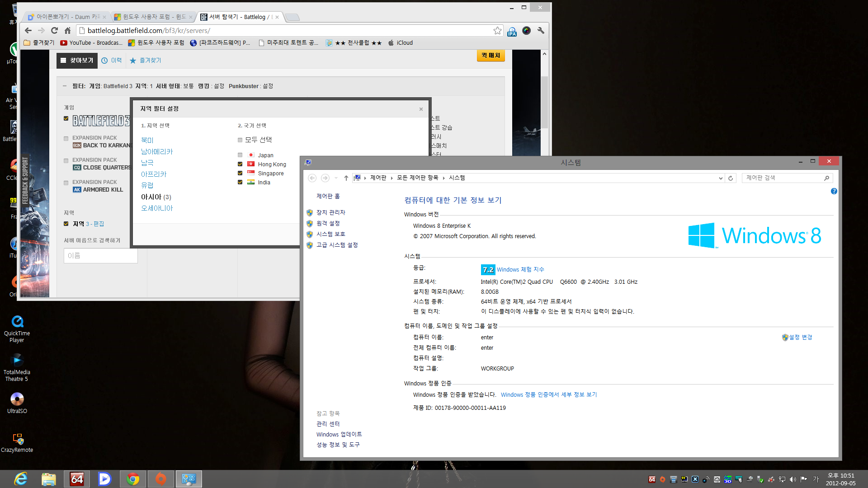Image resolution: width=868 pixels, height=488 pixels.
Task: Click the Safely Remove Hardware tray icon
Action: point(760,479)
